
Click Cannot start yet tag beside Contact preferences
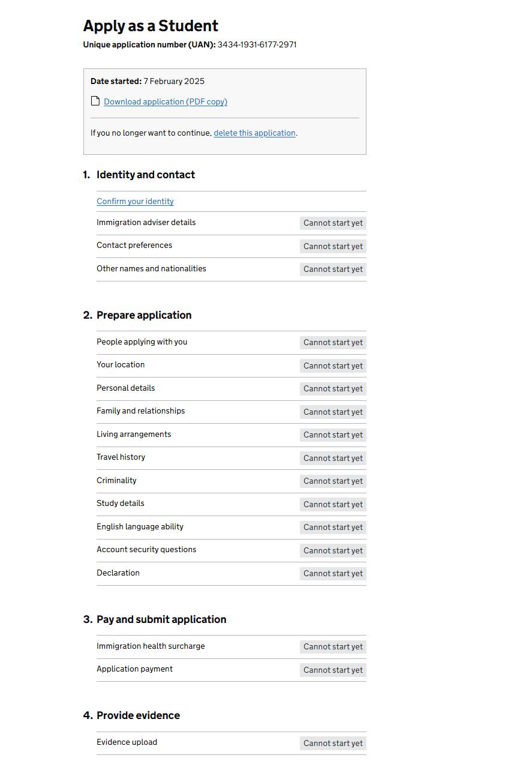[333, 246]
